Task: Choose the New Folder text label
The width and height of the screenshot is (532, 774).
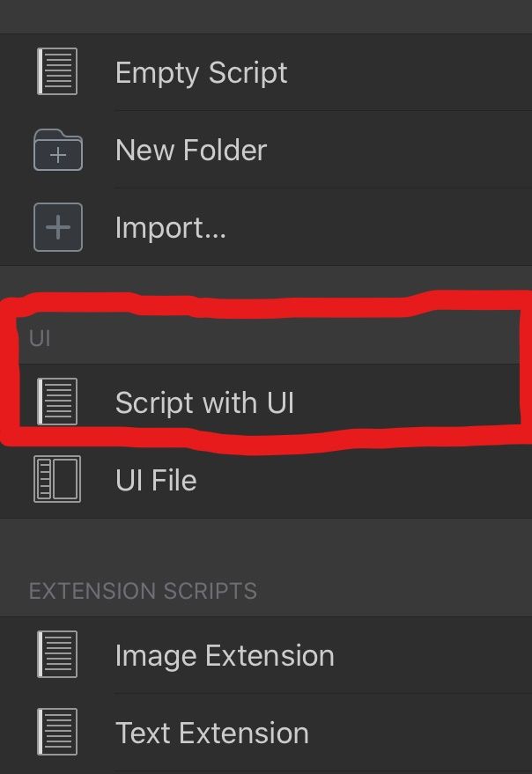Action: point(191,150)
